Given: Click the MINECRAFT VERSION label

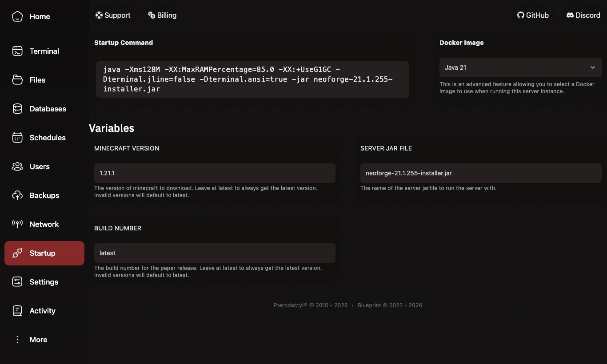Looking at the screenshot, I should (x=127, y=148).
